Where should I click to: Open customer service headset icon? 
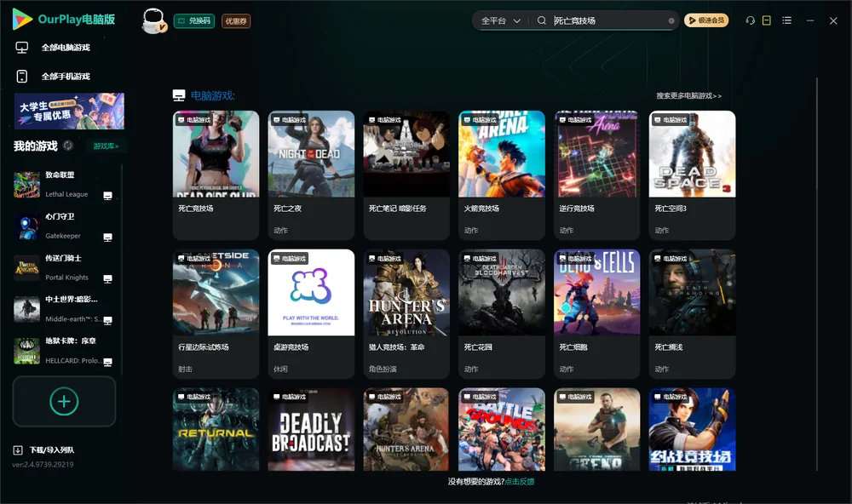click(x=751, y=20)
